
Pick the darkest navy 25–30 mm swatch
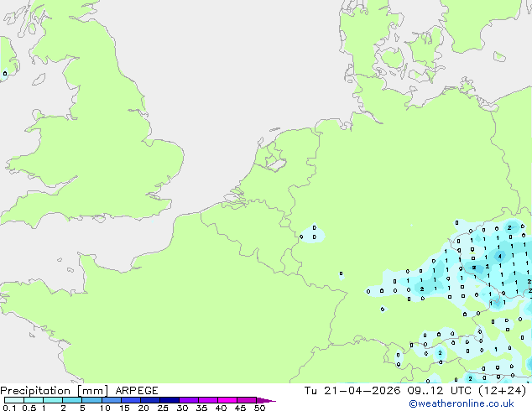(170, 400)
